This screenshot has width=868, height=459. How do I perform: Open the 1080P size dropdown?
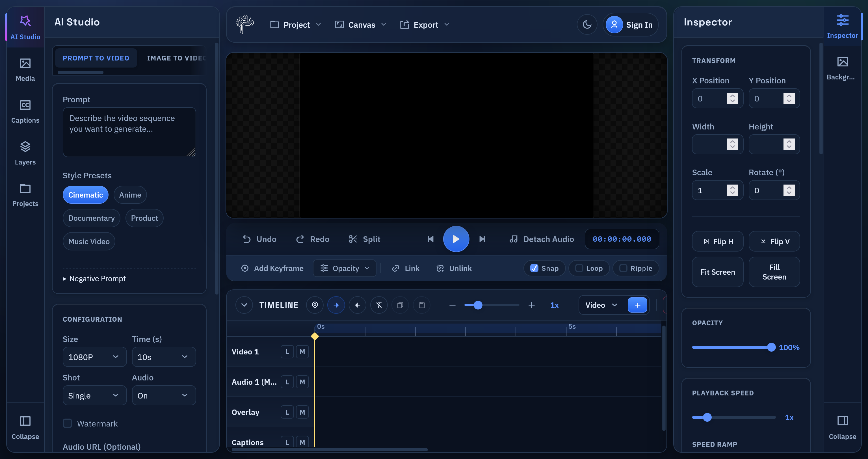click(94, 357)
